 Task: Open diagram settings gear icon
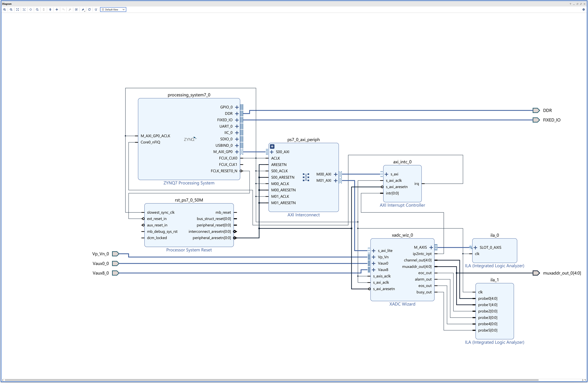coord(583,9)
